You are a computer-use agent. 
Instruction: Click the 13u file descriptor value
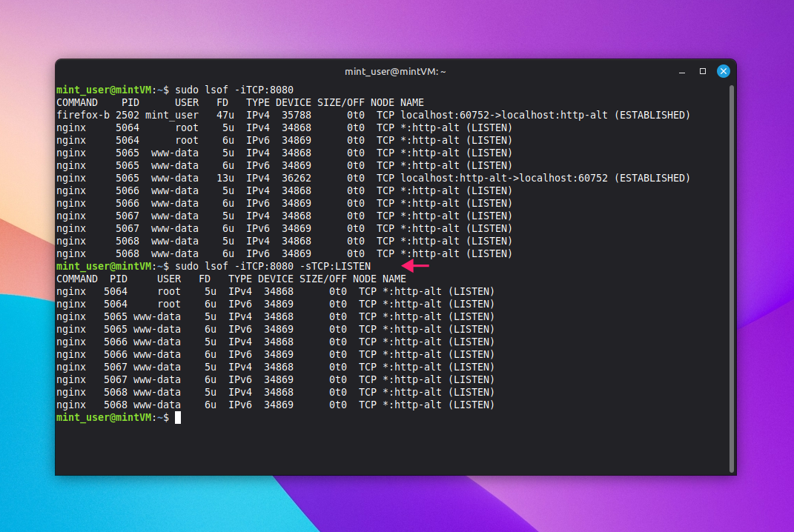point(225,178)
